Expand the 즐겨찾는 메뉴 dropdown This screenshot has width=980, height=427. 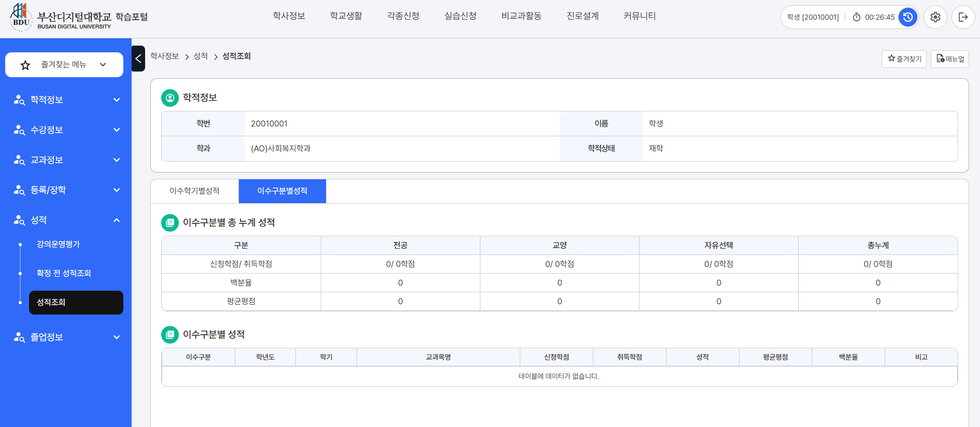pyautogui.click(x=103, y=65)
